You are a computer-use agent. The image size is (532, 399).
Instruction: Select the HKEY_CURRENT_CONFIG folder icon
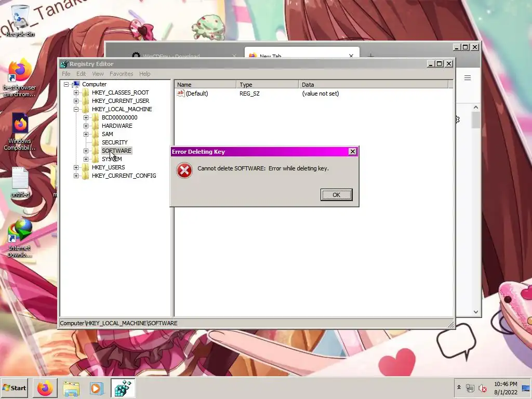pyautogui.click(x=86, y=176)
